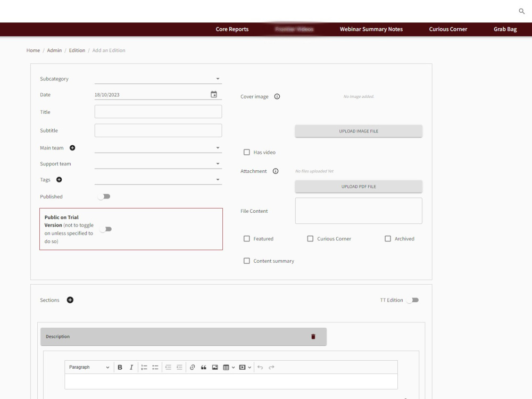
Task: Toggle italic formatting in editor
Action: 131,367
